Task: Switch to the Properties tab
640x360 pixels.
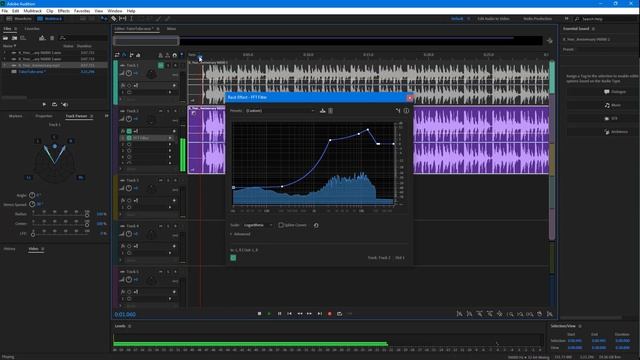Action: tap(44, 116)
